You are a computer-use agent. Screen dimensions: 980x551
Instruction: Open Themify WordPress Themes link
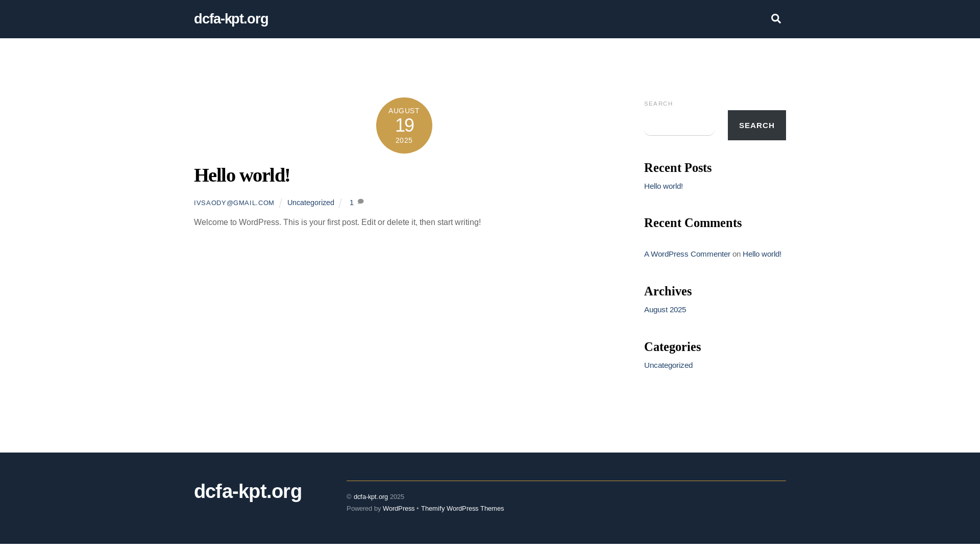[x=462, y=509]
